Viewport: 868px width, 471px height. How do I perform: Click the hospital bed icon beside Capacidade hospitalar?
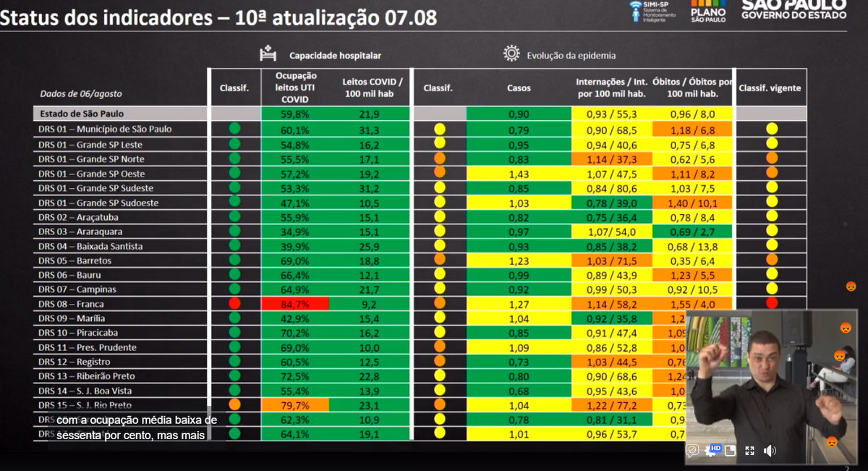click(268, 54)
